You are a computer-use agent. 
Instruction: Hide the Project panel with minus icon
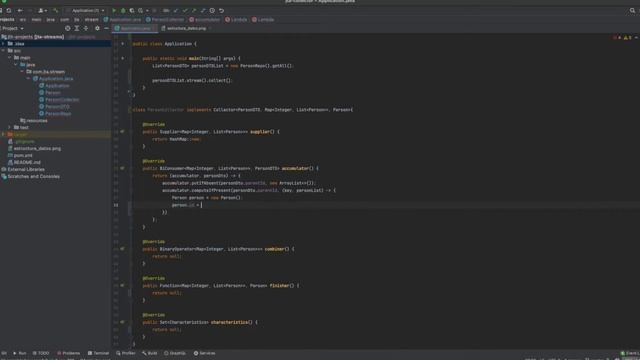coord(106,28)
